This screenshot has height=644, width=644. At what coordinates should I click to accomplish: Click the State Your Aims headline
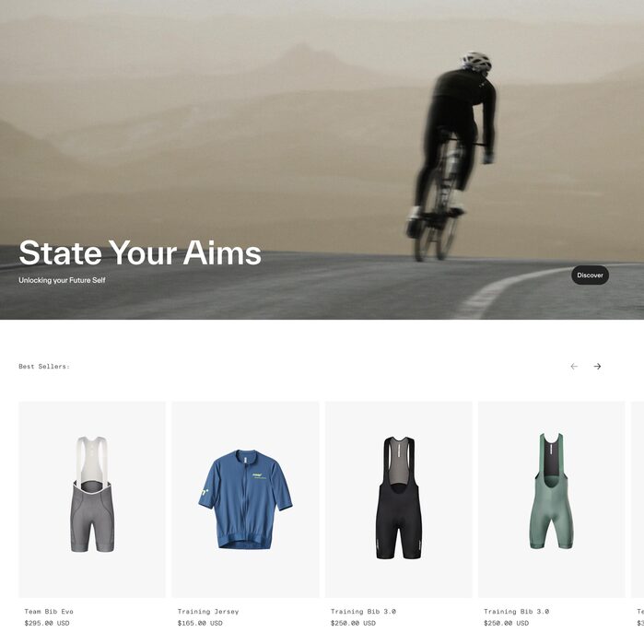click(x=140, y=252)
